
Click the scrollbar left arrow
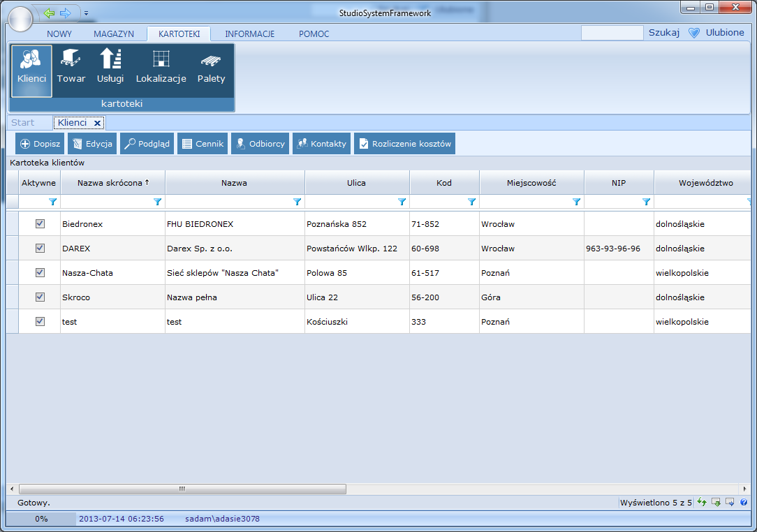pos(12,489)
